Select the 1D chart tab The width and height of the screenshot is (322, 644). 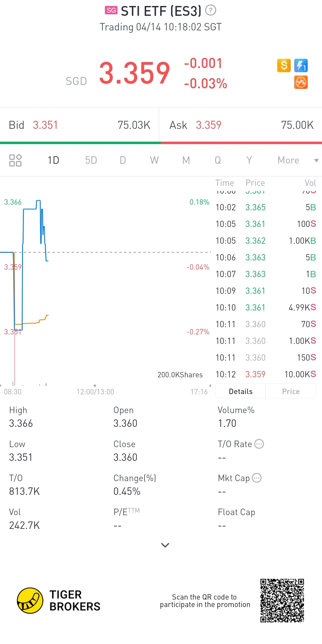point(53,160)
